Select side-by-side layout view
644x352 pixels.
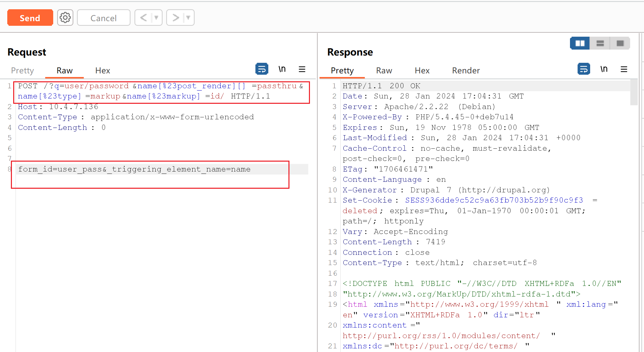pos(580,43)
